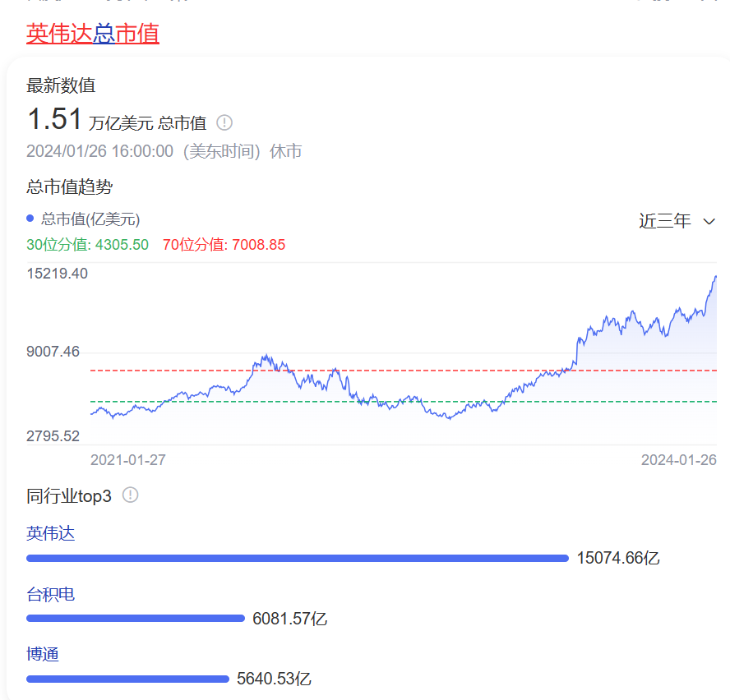Click the 最新数值 heading
This screenshot has width=730, height=700.
(x=61, y=85)
